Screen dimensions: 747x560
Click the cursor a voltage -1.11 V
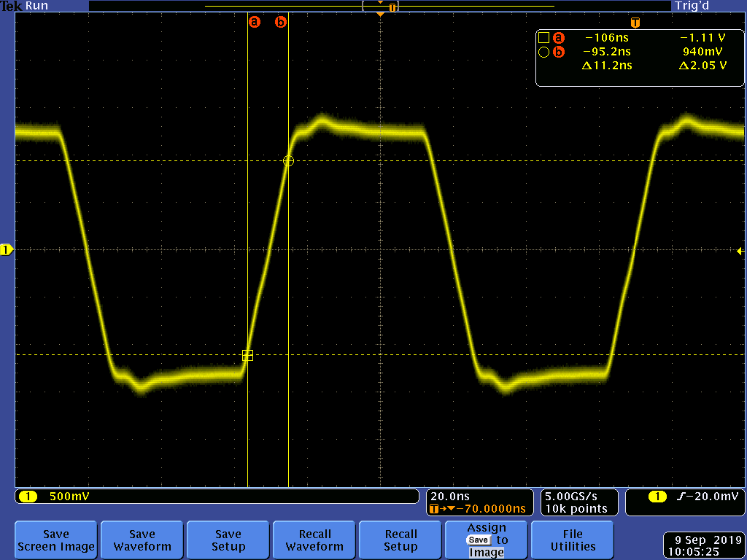(703, 38)
